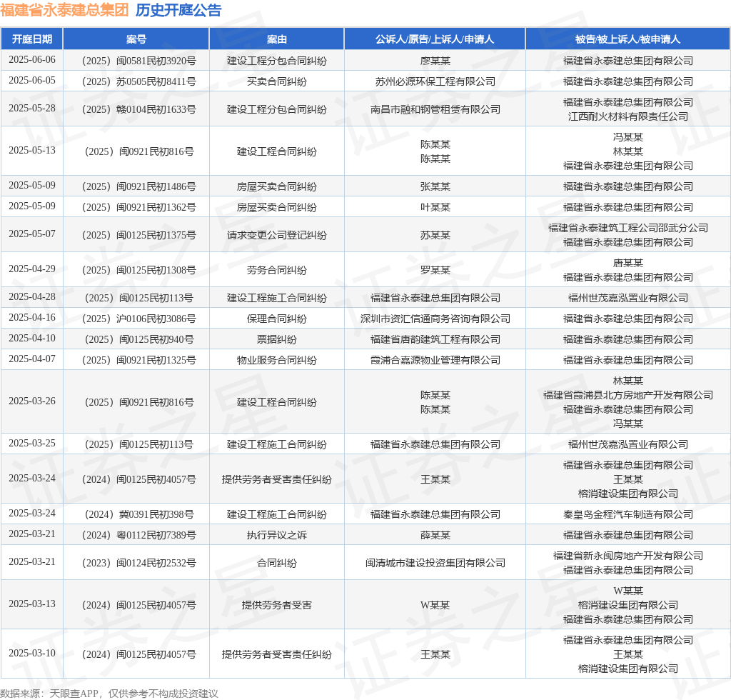Screen dimensions: 731x700
Task: Click plaintiff 薛某某
Action: (x=435, y=535)
